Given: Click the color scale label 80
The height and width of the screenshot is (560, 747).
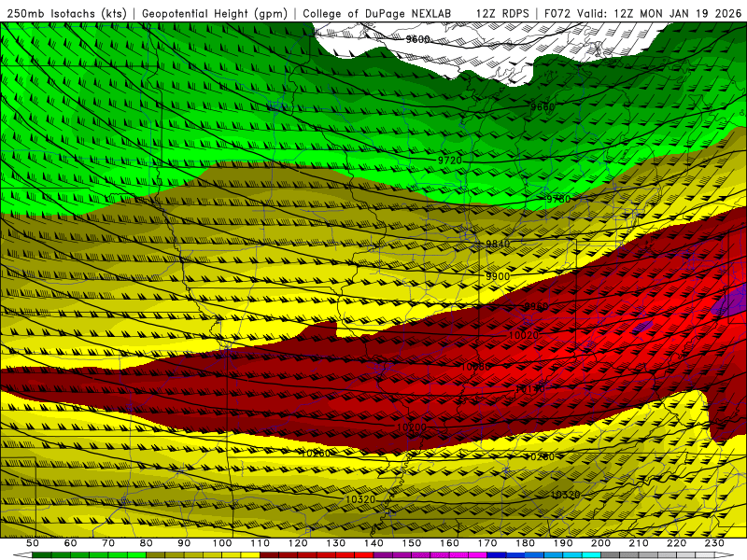Looking at the screenshot, I should (147, 543).
